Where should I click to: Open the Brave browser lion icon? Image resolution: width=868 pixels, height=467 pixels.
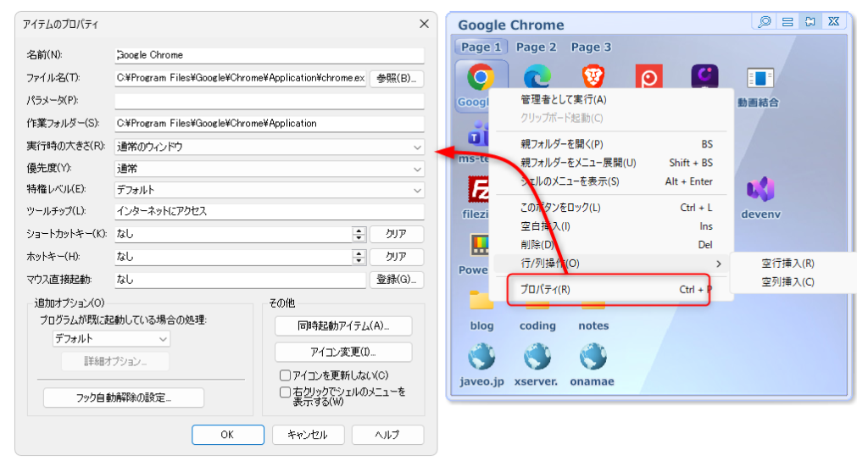coord(593,76)
